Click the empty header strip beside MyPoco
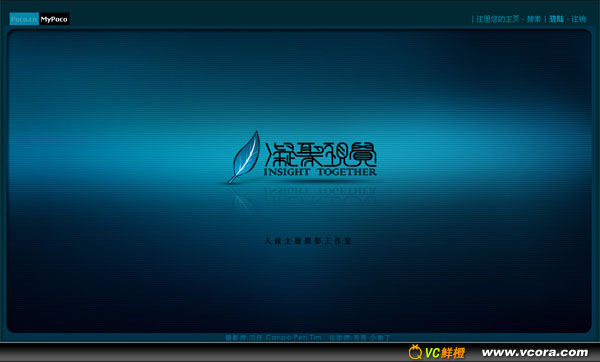This screenshot has height=362, width=600. coord(268,19)
